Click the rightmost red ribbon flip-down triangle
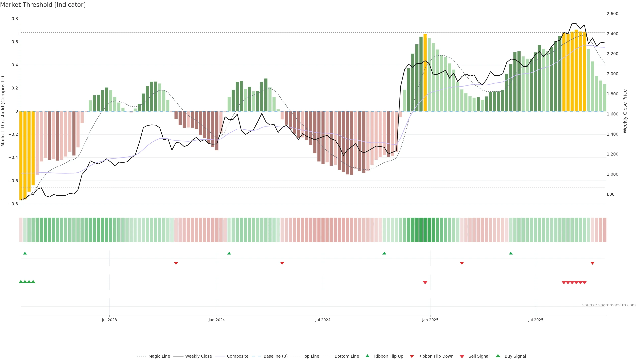This screenshot has height=362, width=644. pos(592,263)
